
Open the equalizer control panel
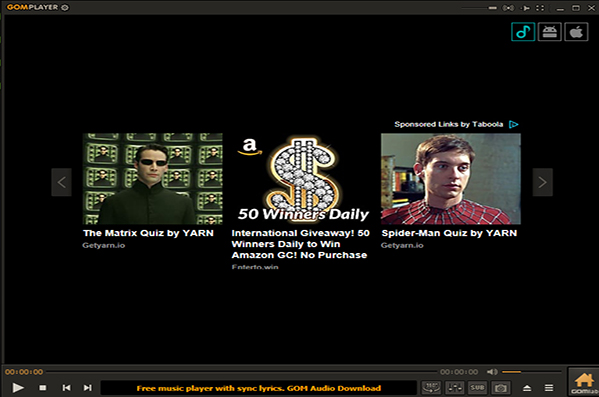pos(455,388)
